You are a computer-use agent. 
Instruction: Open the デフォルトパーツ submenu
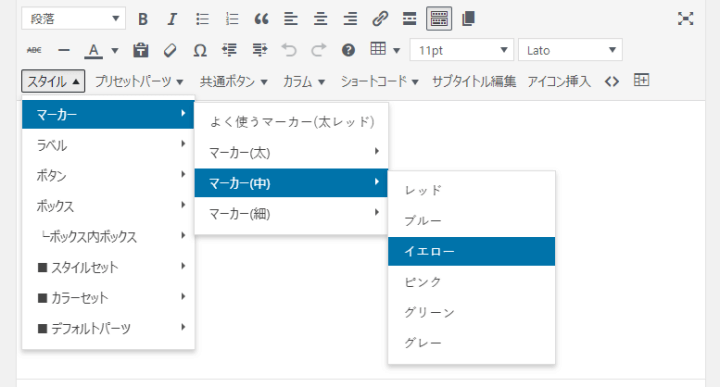click(108, 328)
